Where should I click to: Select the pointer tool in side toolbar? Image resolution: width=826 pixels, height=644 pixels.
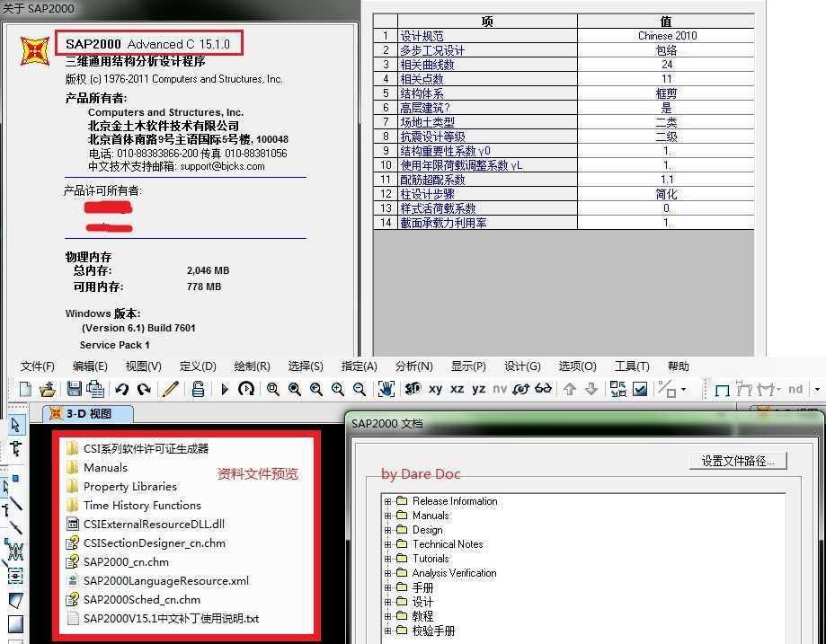click(x=15, y=425)
